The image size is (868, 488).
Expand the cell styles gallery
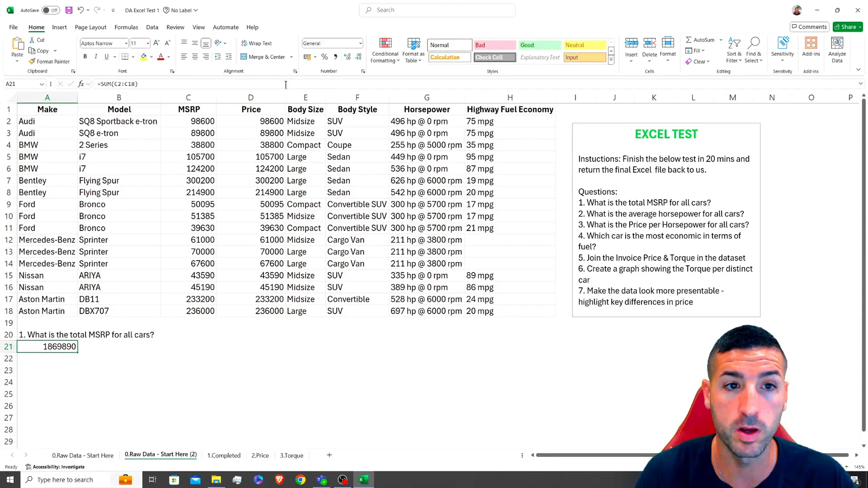(x=611, y=60)
